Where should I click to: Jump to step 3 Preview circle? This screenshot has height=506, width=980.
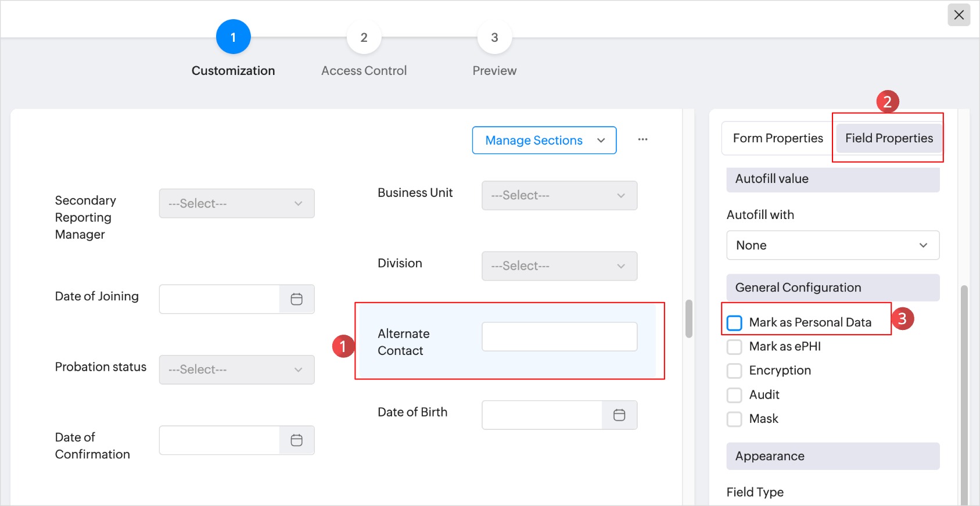[x=494, y=37]
